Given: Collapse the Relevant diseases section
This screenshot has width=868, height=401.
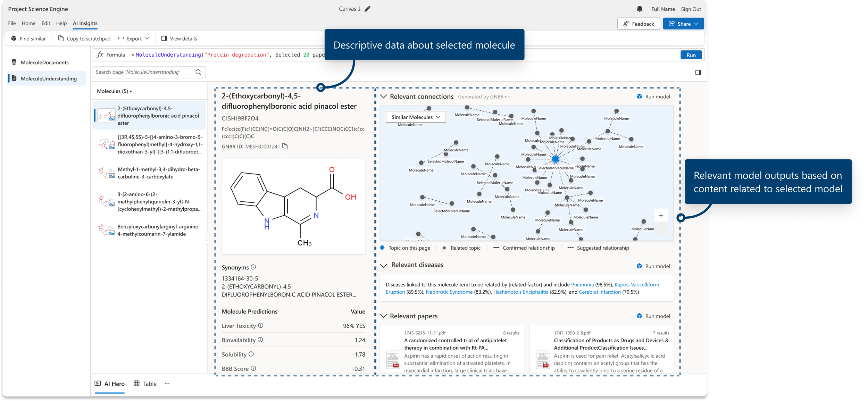Looking at the screenshot, I should coord(384,266).
